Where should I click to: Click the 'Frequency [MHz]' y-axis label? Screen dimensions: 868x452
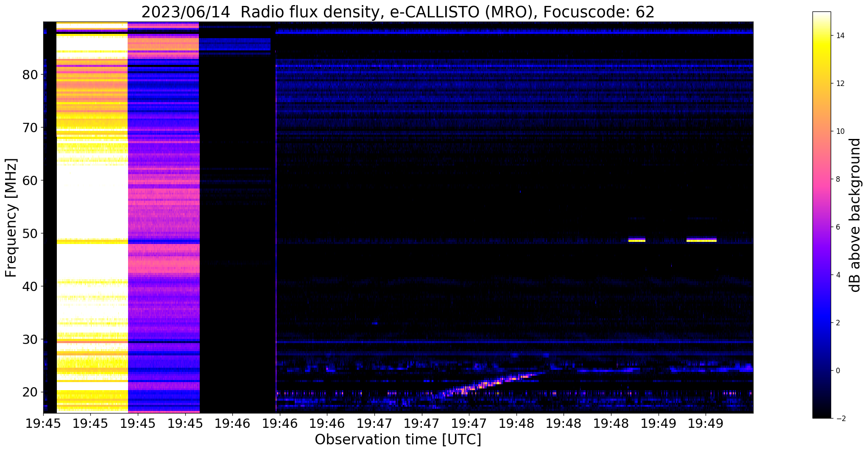11,218
